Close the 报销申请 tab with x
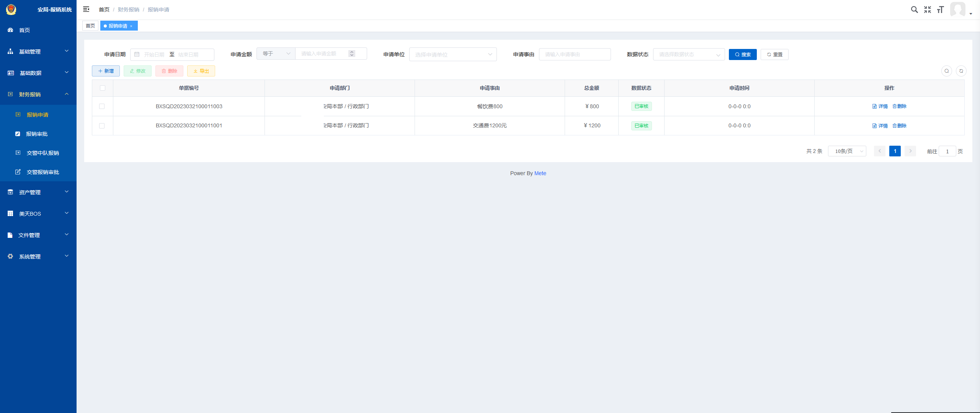This screenshot has height=413, width=980. tap(131, 26)
